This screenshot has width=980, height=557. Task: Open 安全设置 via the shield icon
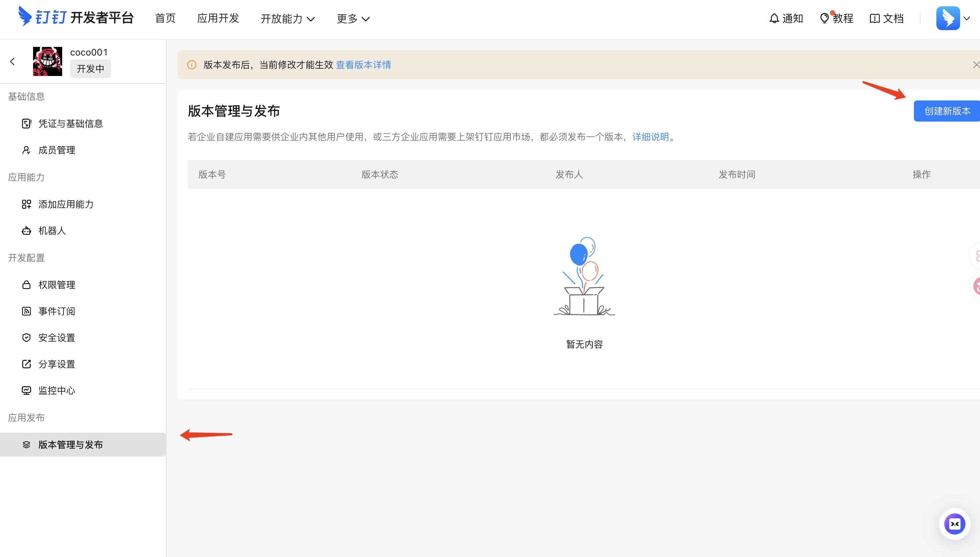[26, 337]
